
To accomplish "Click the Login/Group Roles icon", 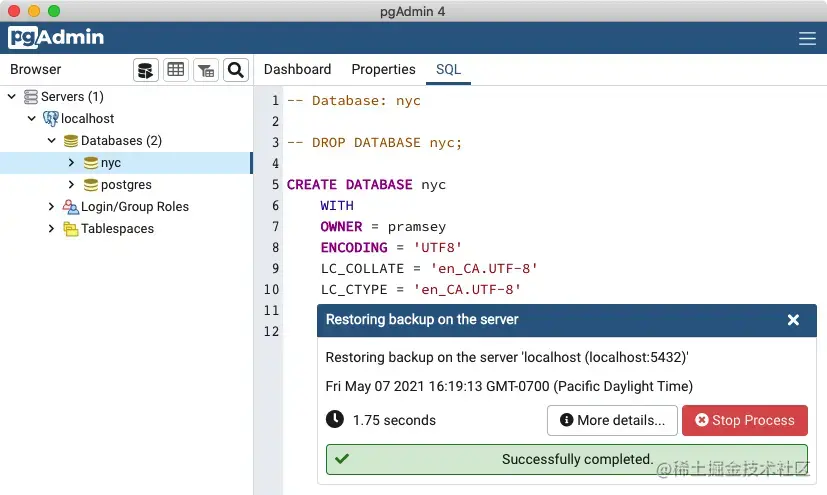I will (x=71, y=207).
